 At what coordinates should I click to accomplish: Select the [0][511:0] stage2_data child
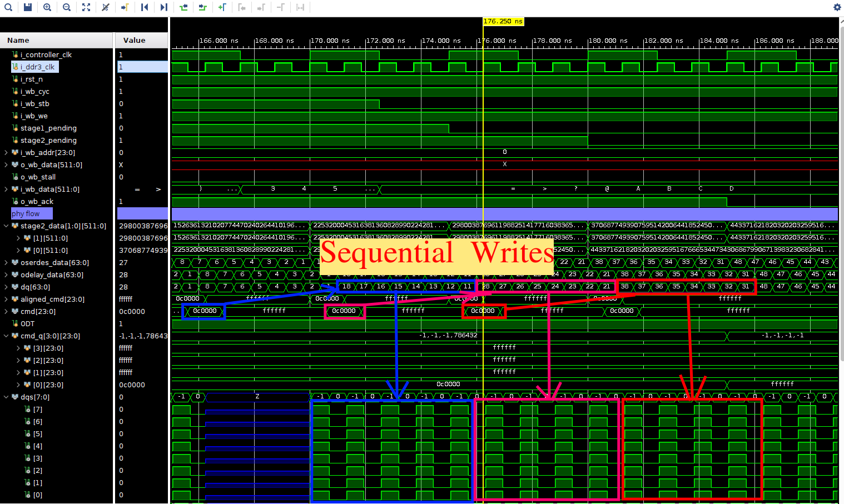[x=51, y=250]
